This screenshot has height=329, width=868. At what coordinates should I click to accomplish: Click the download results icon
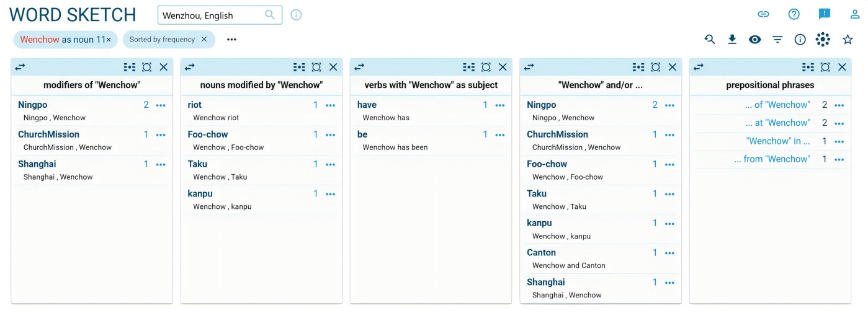point(732,40)
